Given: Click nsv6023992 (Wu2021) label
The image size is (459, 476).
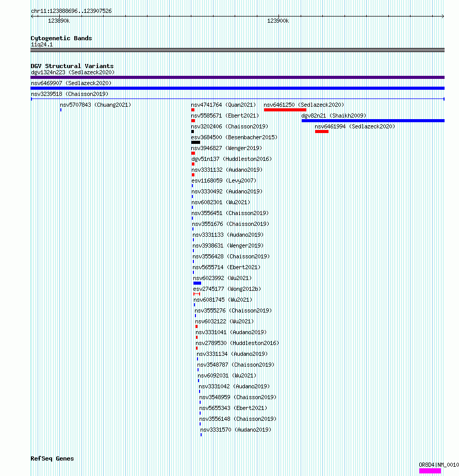Looking at the screenshot, I should 222,278.
